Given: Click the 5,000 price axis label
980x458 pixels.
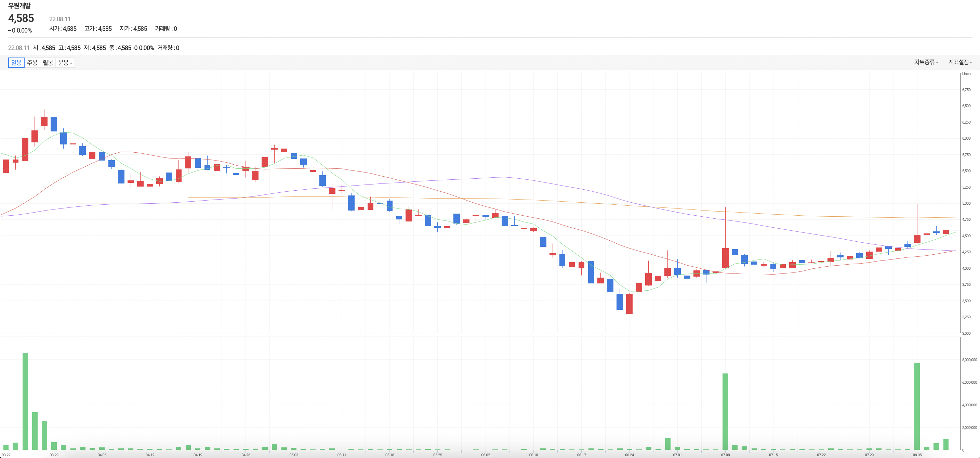Looking at the screenshot, I should coord(966,204).
